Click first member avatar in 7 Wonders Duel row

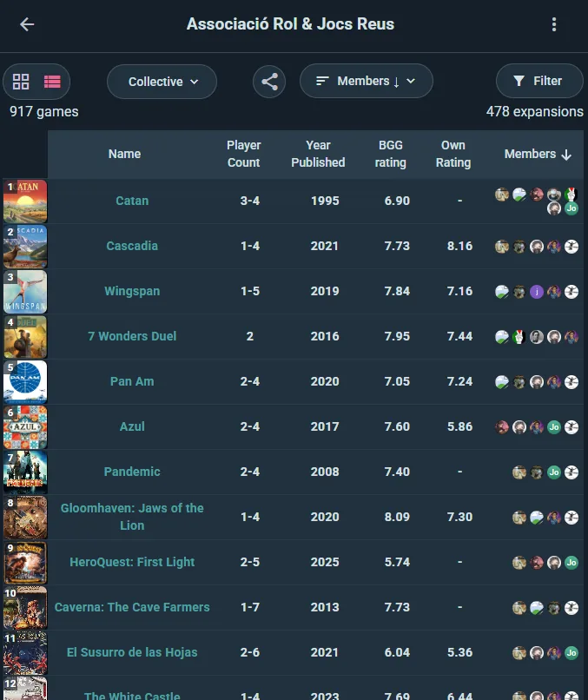(502, 337)
